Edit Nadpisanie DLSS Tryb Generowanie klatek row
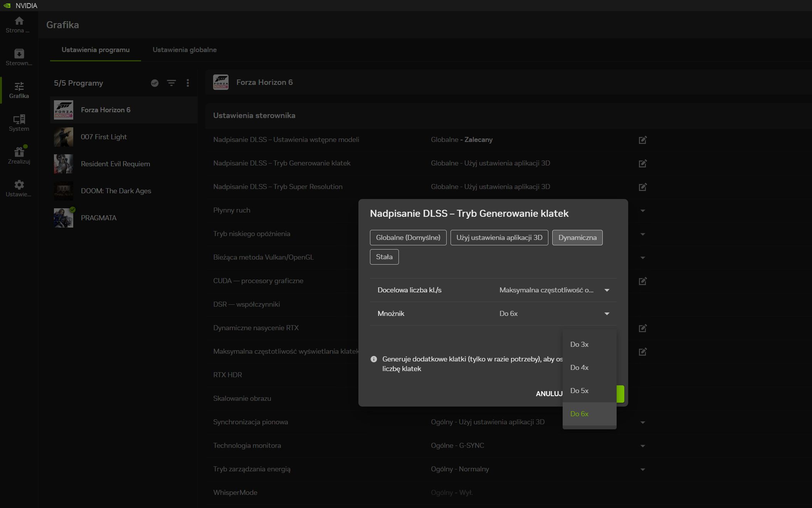 [642, 163]
